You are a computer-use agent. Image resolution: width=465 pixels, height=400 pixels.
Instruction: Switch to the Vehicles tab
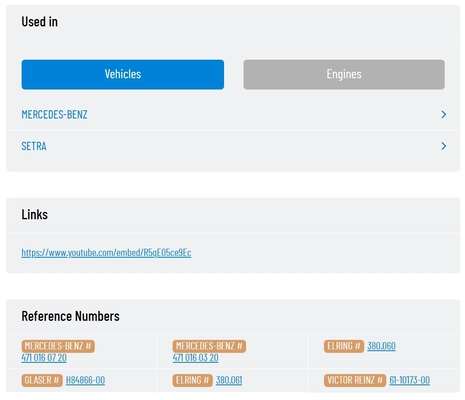coord(123,74)
